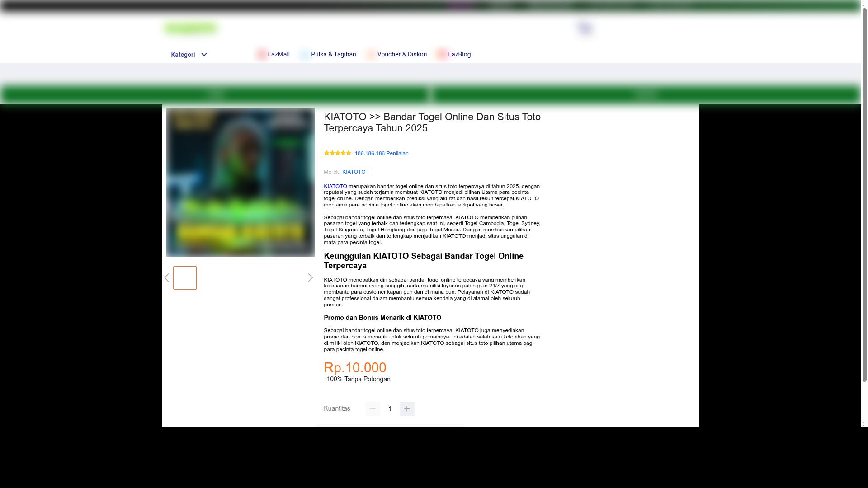The image size is (868, 488).
Task: Open the Voucher & Diskon menu item
Action: click(x=402, y=54)
